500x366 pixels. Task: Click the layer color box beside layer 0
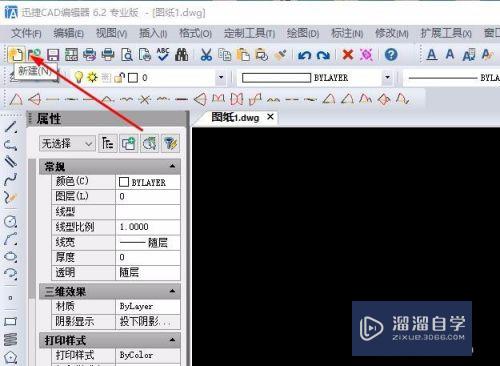click(x=133, y=78)
